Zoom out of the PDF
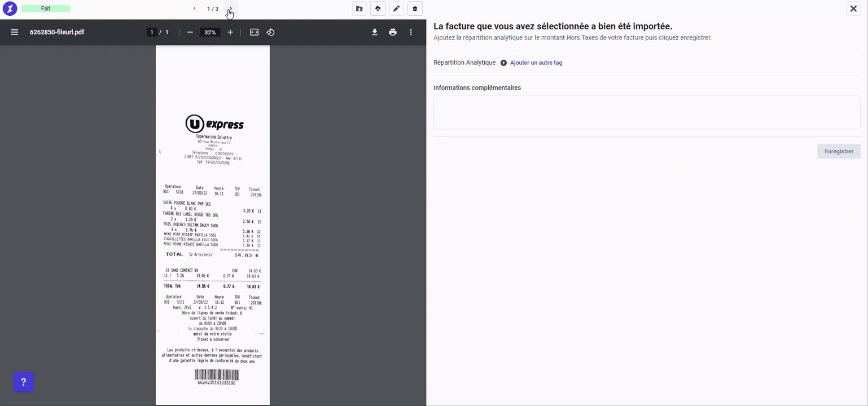 pos(190,32)
